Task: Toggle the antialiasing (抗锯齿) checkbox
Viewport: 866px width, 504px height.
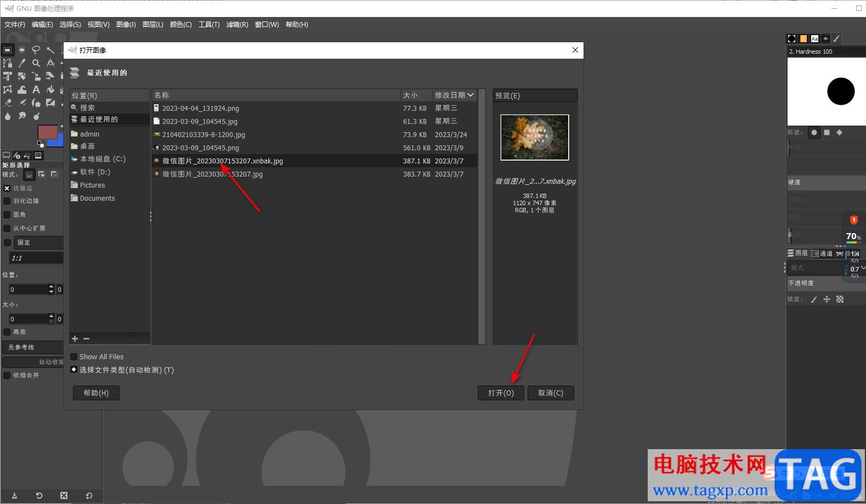Action: click(x=7, y=188)
